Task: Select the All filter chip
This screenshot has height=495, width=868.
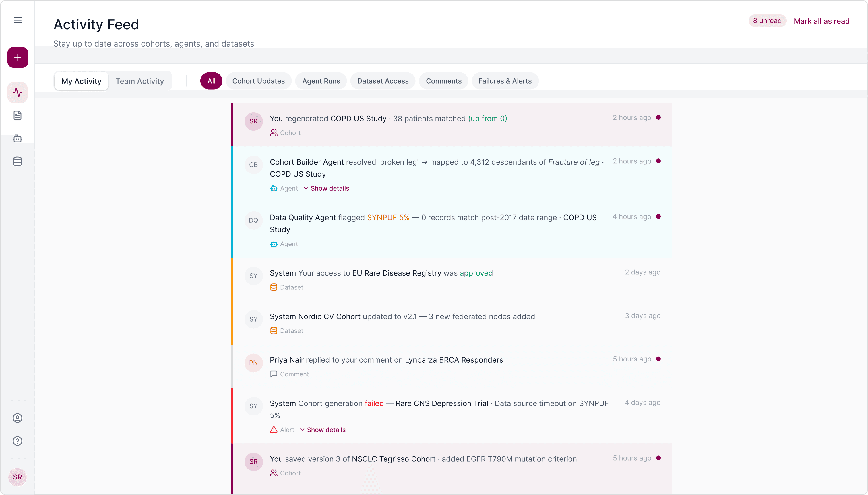Action: (x=211, y=81)
